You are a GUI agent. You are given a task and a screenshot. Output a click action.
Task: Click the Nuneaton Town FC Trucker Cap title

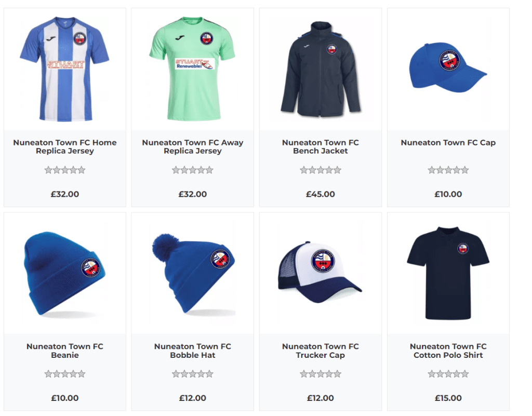(320, 351)
